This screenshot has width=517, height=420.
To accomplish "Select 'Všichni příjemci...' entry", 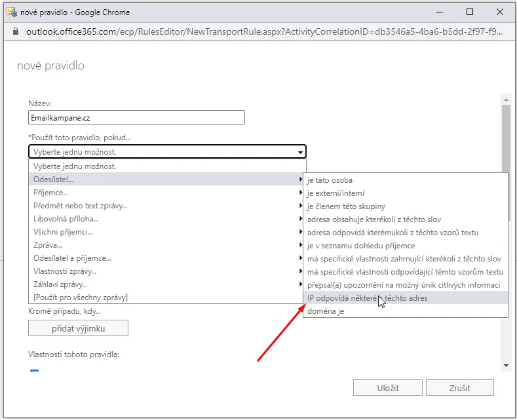I will 166,232.
